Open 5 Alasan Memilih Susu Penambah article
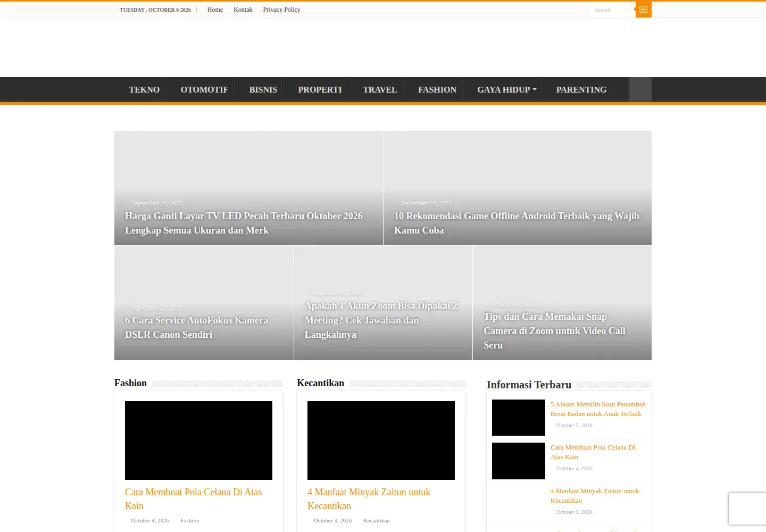 click(x=598, y=409)
